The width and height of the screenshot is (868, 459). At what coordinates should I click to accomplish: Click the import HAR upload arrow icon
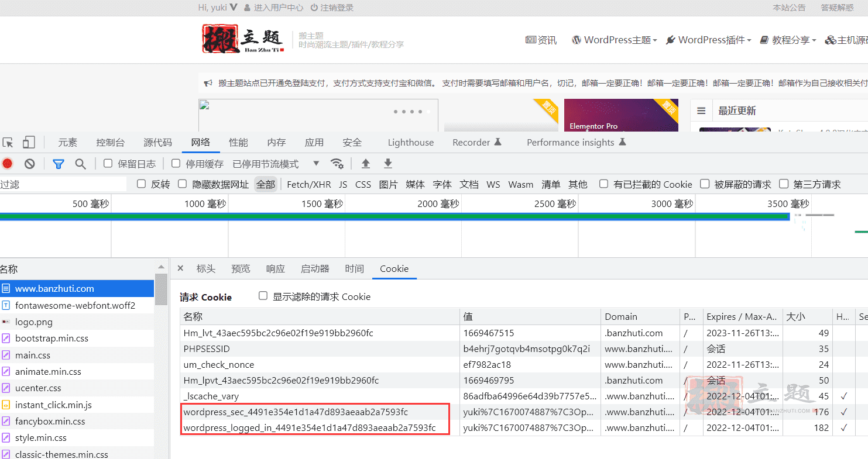tap(366, 164)
